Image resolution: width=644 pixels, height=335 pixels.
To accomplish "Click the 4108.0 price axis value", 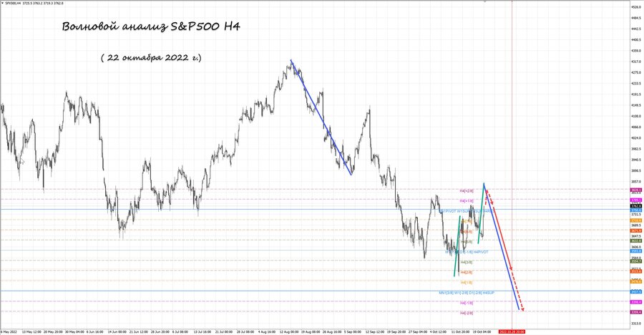I will (637, 117).
